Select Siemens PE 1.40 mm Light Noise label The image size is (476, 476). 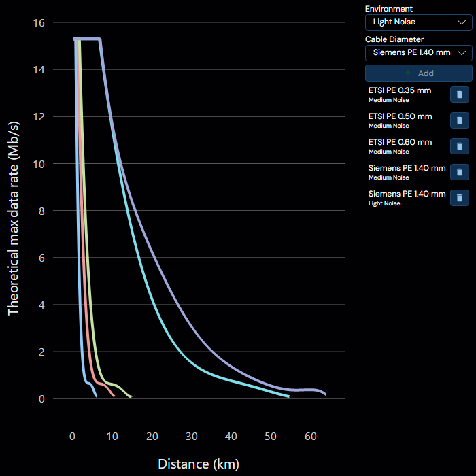tap(407, 198)
